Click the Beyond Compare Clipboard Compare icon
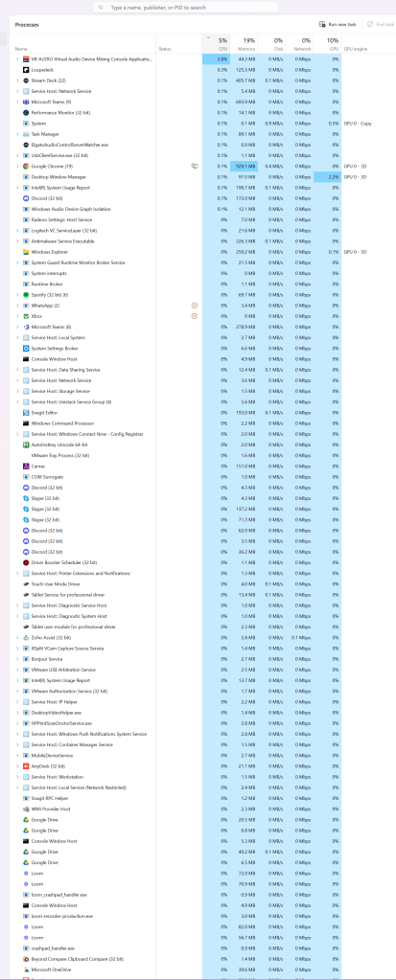This screenshot has width=396, height=980. 26,958
